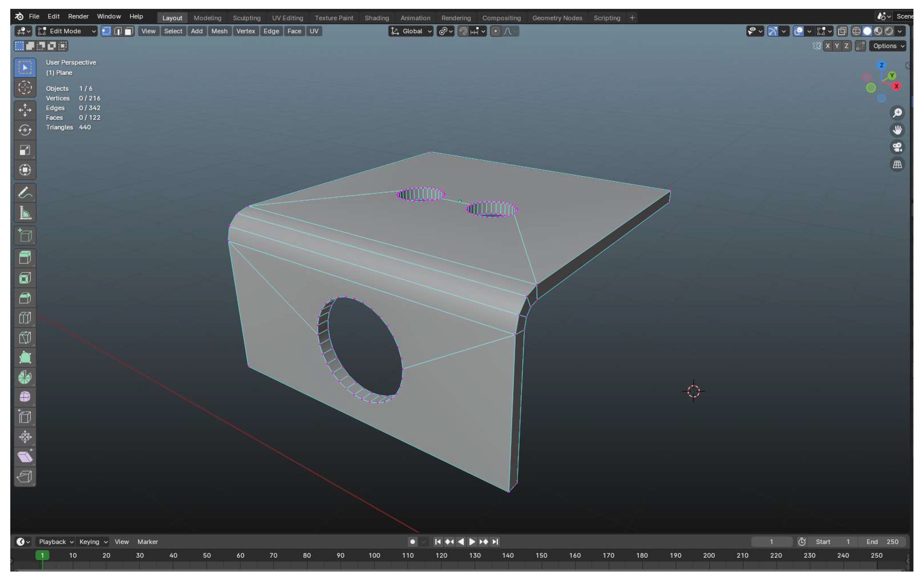Open the Render menu
Screen dimensions: 924x581
pos(78,17)
